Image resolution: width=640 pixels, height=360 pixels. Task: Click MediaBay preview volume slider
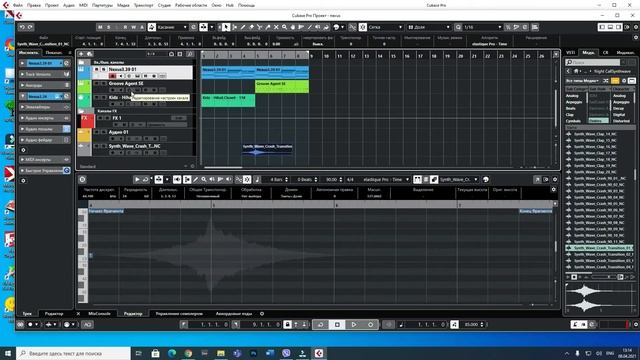coord(603,277)
